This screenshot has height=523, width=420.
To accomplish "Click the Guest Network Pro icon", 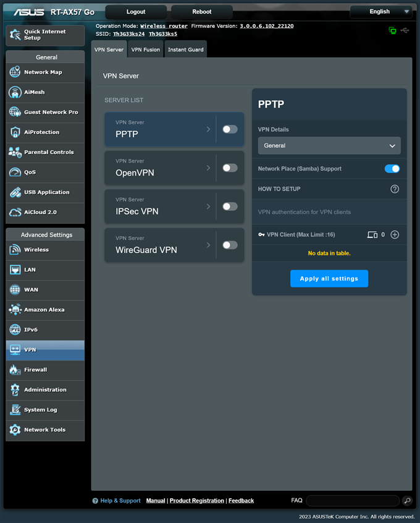I will 15,112.
